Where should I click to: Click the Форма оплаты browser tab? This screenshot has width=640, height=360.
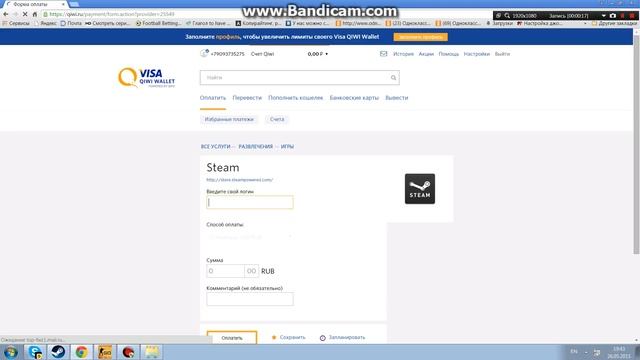pyautogui.click(x=34, y=4)
